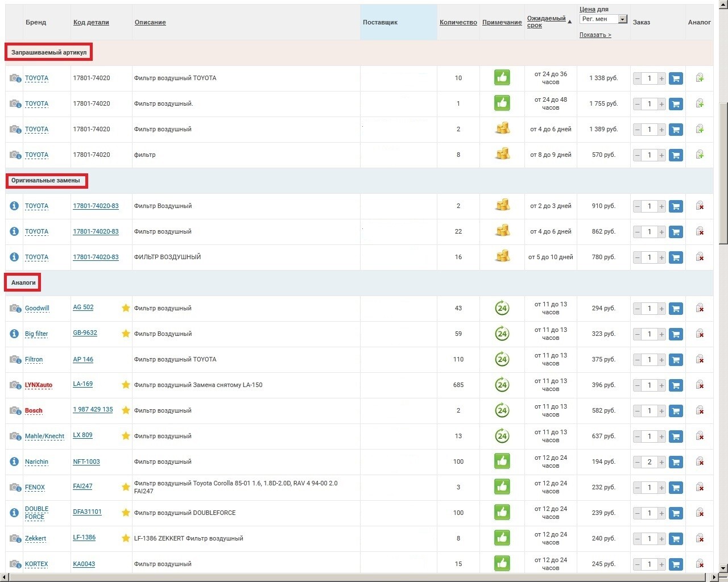The image size is (728, 582).
Task: Open part code KA0043
Action: click(84, 564)
